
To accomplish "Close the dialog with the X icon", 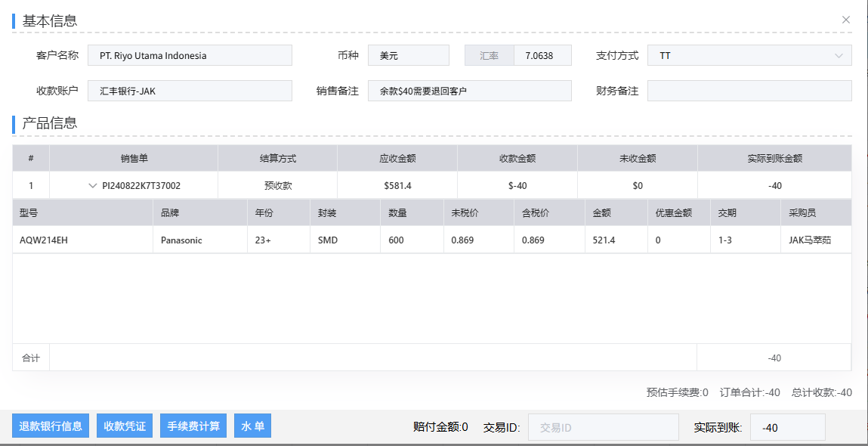I will [x=846, y=20].
